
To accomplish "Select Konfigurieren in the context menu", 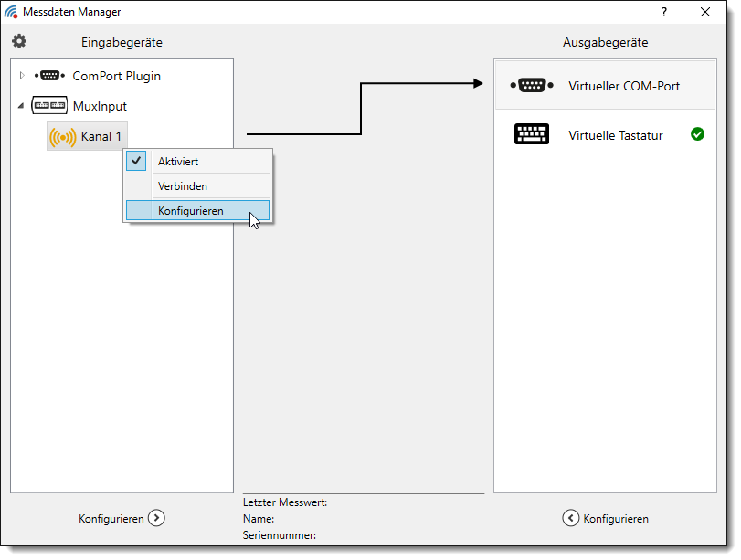I will pos(190,210).
